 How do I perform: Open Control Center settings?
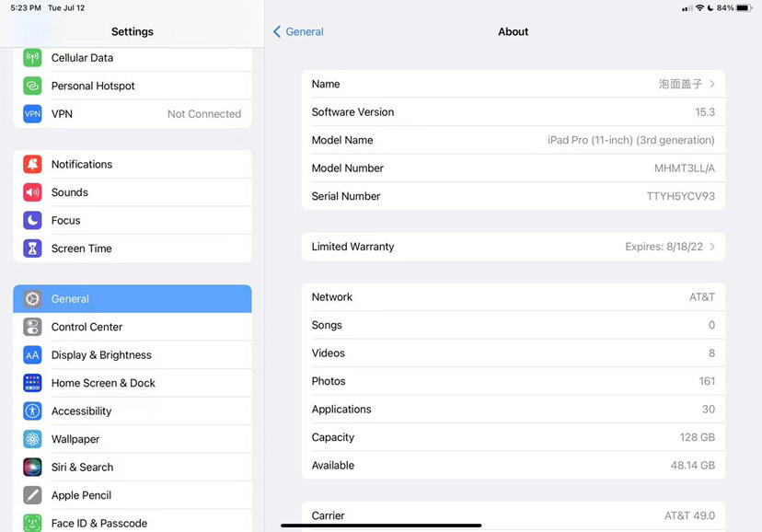pos(133,327)
